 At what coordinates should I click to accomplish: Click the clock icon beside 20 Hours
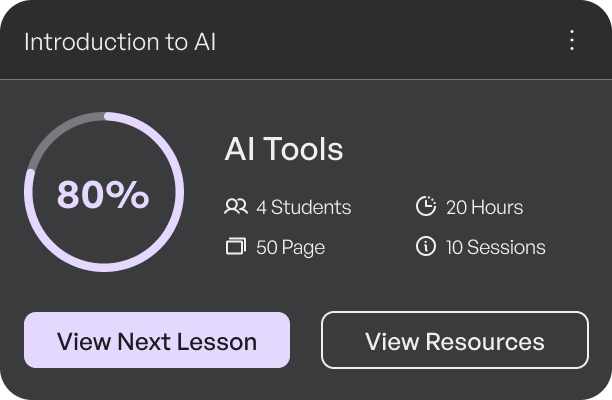pos(426,206)
